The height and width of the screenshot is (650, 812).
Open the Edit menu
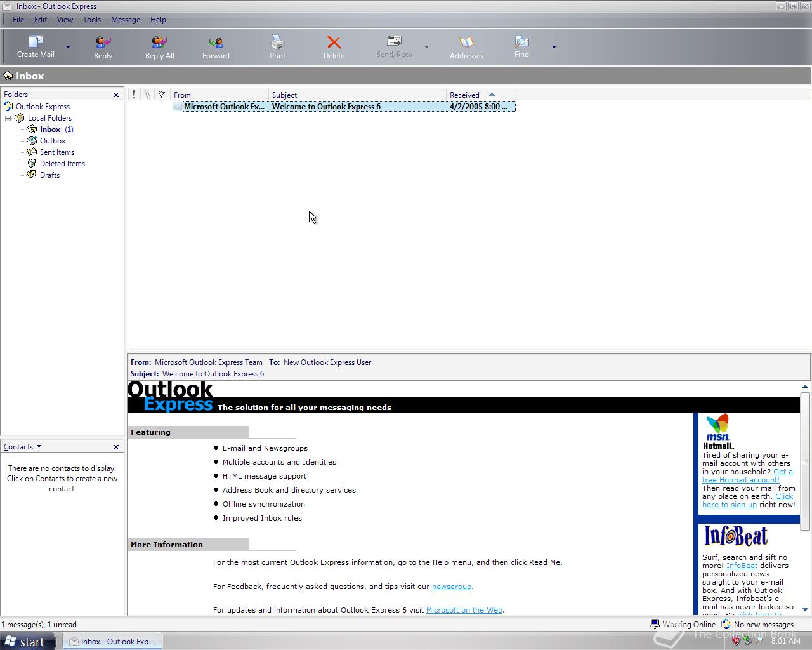click(x=41, y=20)
